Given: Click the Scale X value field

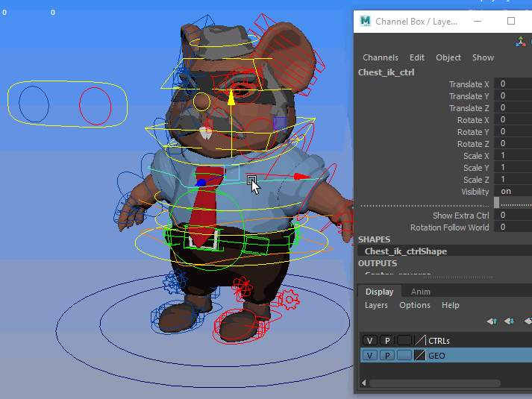Looking at the screenshot, I should pos(513,155).
